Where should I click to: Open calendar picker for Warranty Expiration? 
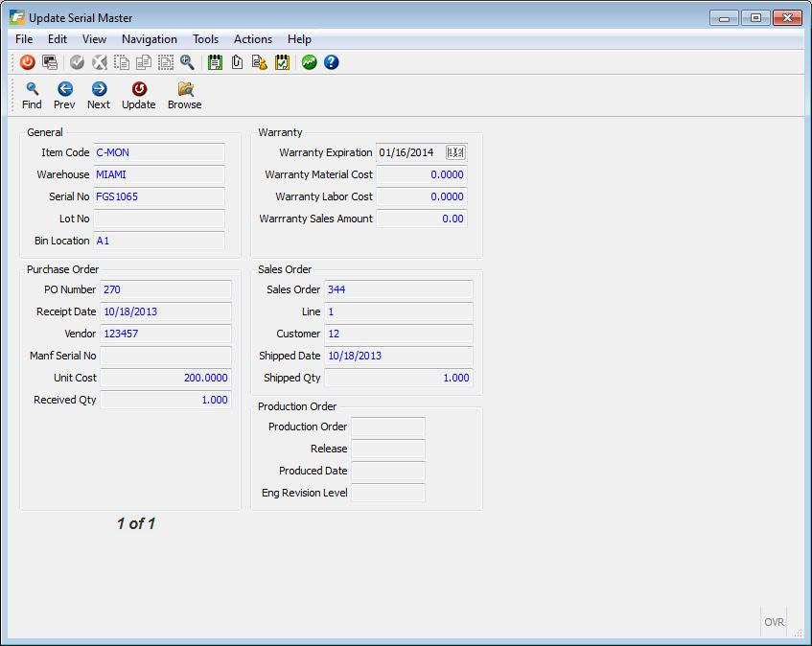tap(455, 152)
